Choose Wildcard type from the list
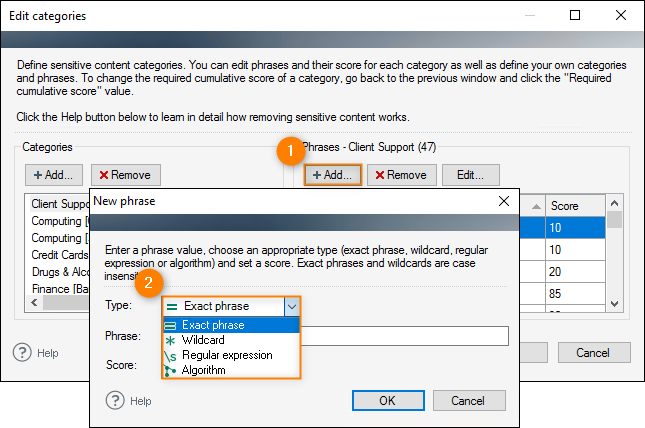The width and height of the screenshot is (645, 428). click(x=231, y=340)
